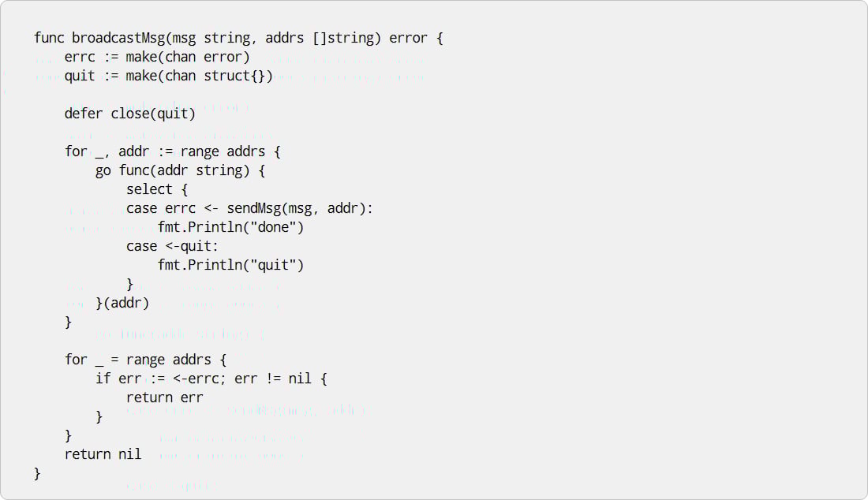Click the errc channel declaration line
The image size is (868, 500).
157,57
